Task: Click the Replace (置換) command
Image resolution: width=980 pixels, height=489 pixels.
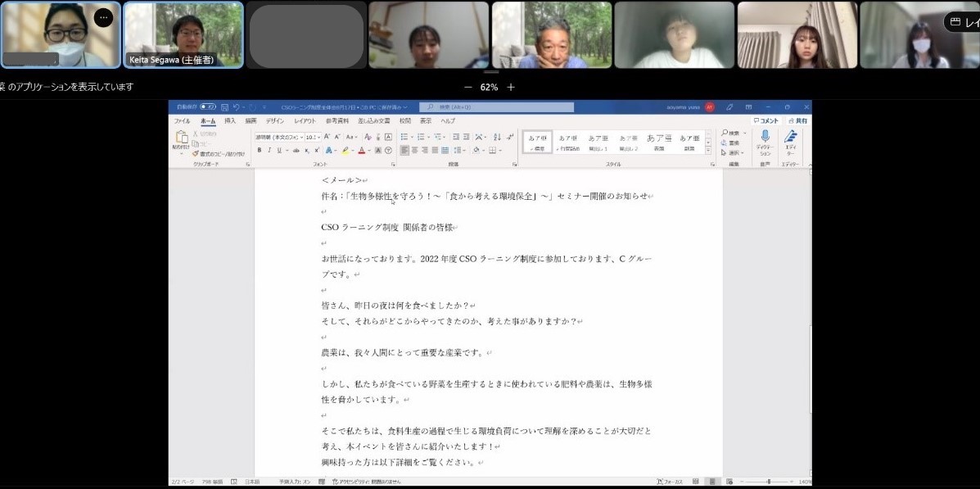Action: [730, 143]
